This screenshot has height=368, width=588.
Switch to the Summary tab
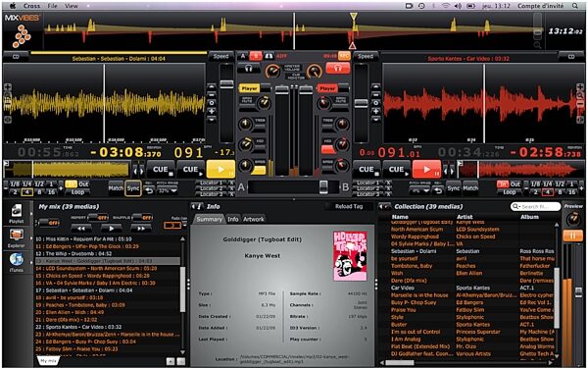pos(209,219)
